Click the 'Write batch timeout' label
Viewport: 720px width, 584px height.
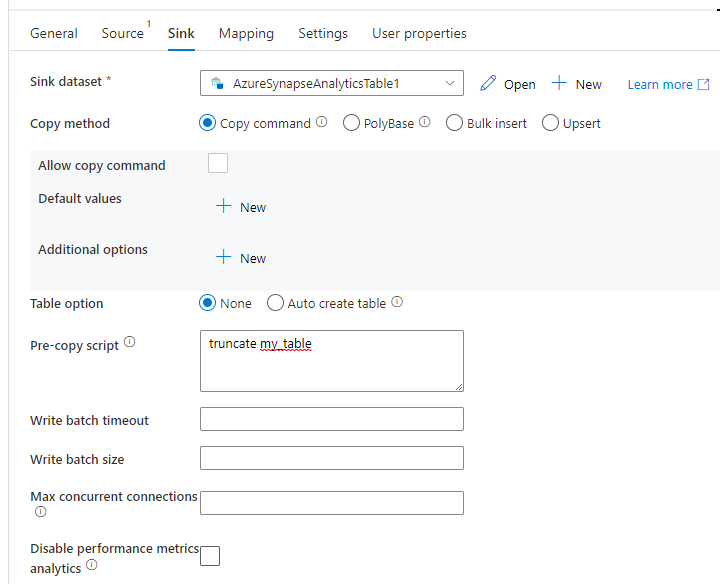(90, 420)
